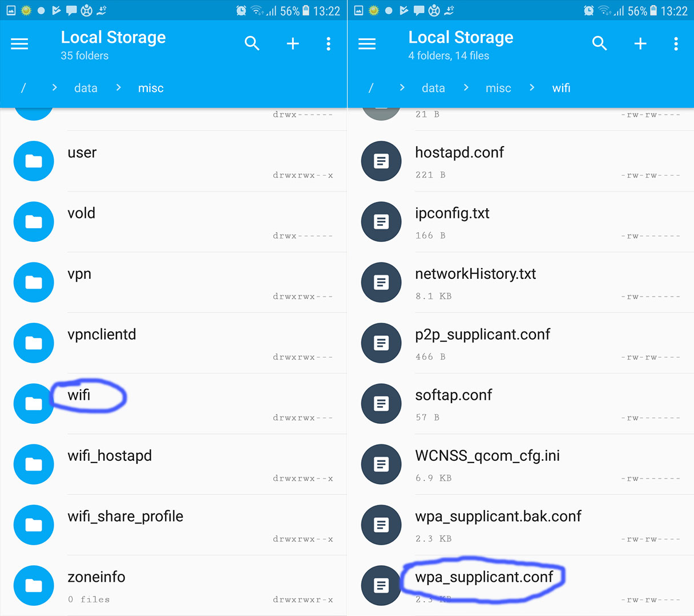Go to data in right breadcrumb
Screen dimensions: 694x616
(433, 88)
